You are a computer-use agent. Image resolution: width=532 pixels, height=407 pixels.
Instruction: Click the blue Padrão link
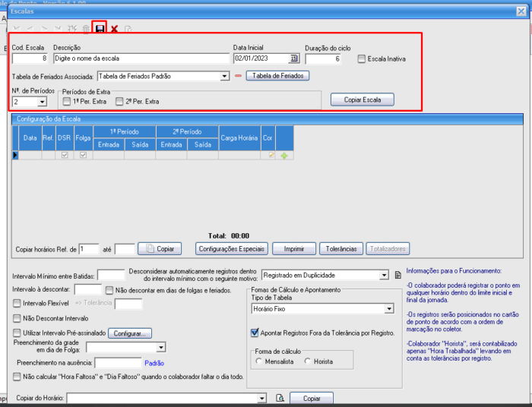155,363
